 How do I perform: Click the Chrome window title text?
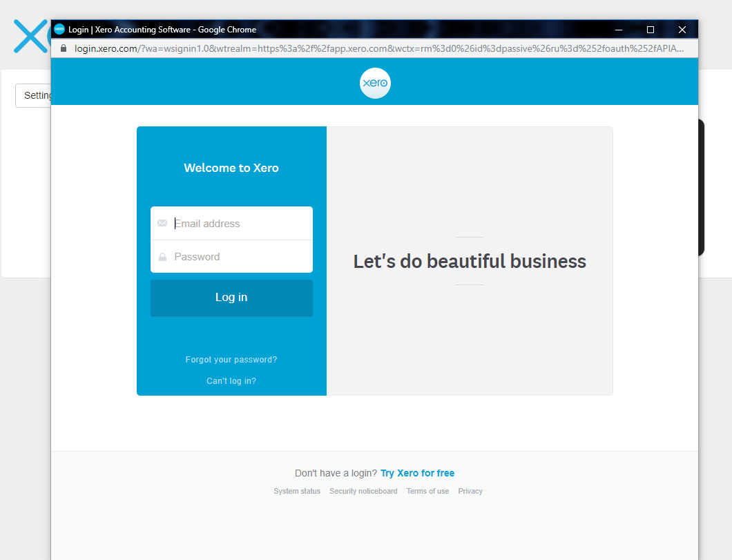[x=162, y=30]
